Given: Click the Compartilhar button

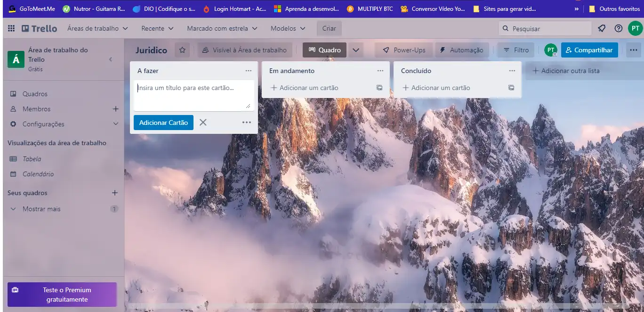Looking at the screenshot, I should point(589,50).
